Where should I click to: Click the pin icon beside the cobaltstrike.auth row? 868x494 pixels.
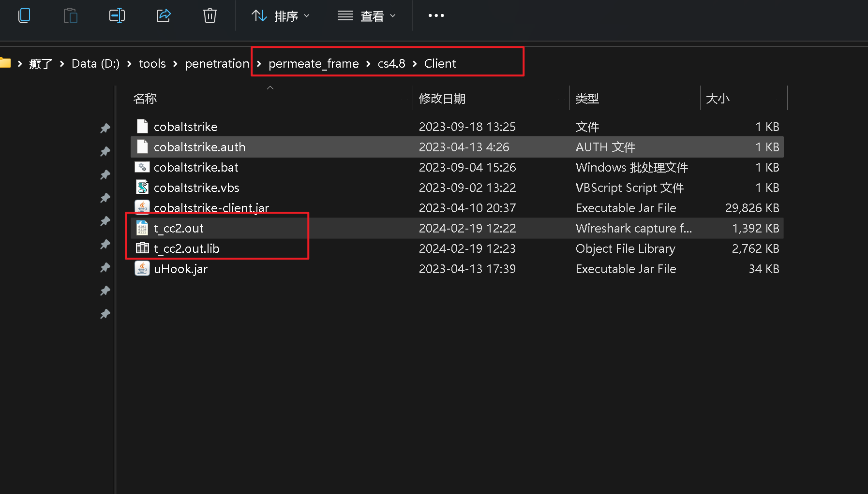[105, 151]
